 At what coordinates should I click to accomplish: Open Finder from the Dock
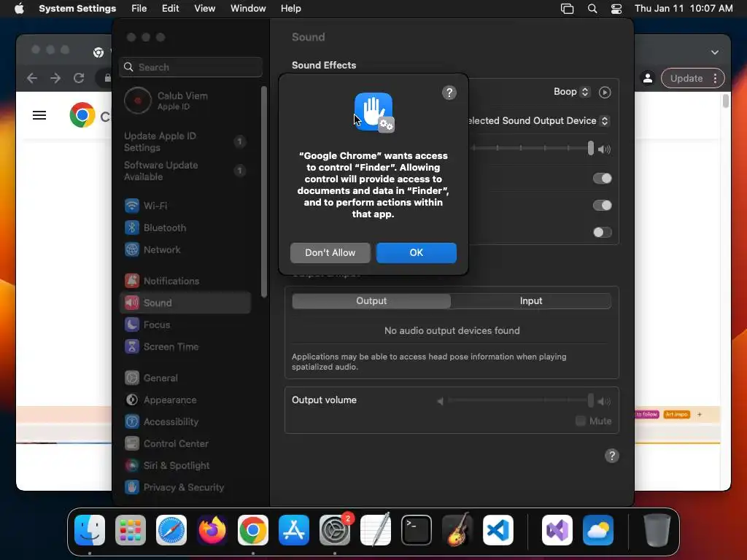(90, 530)
